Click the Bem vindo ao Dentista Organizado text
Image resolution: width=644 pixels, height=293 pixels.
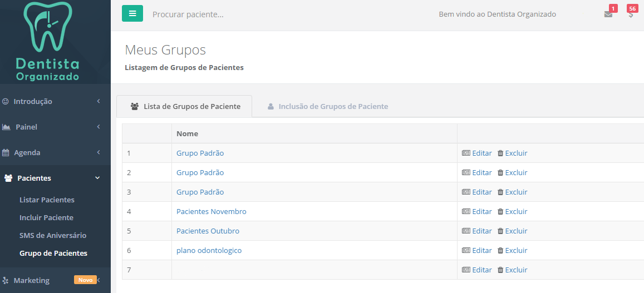[498, 14]
